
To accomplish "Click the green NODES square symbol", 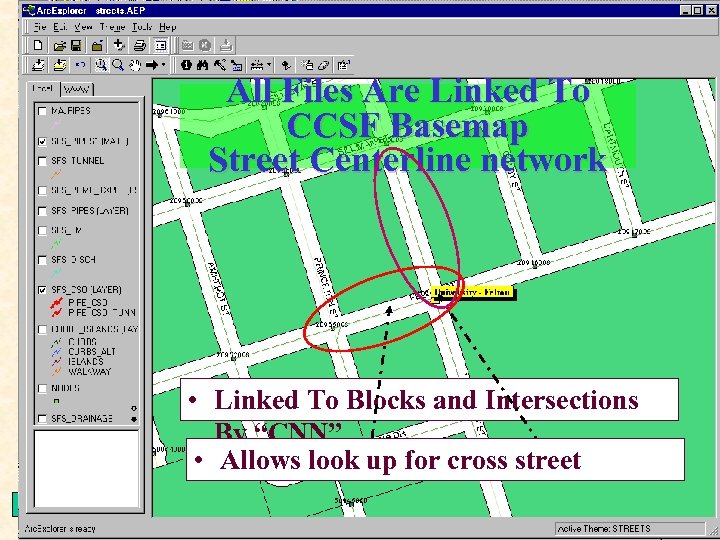I will coord(56,401).
